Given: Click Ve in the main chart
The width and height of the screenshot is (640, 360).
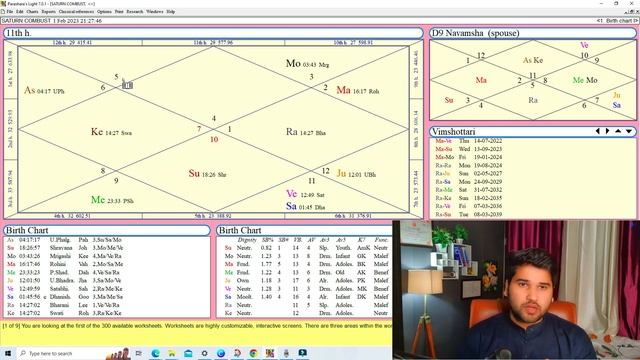Looking at the screenshot, I should [x=291, y=194].
